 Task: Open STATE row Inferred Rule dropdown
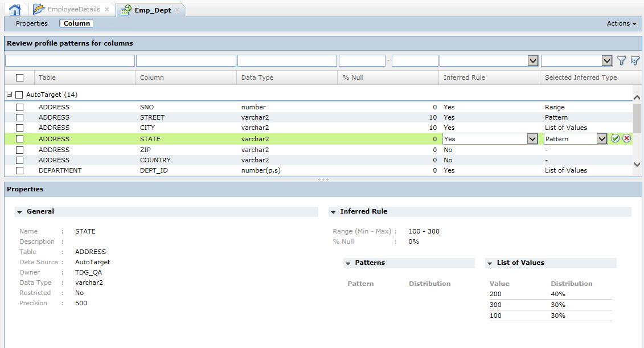click(532, 139)
